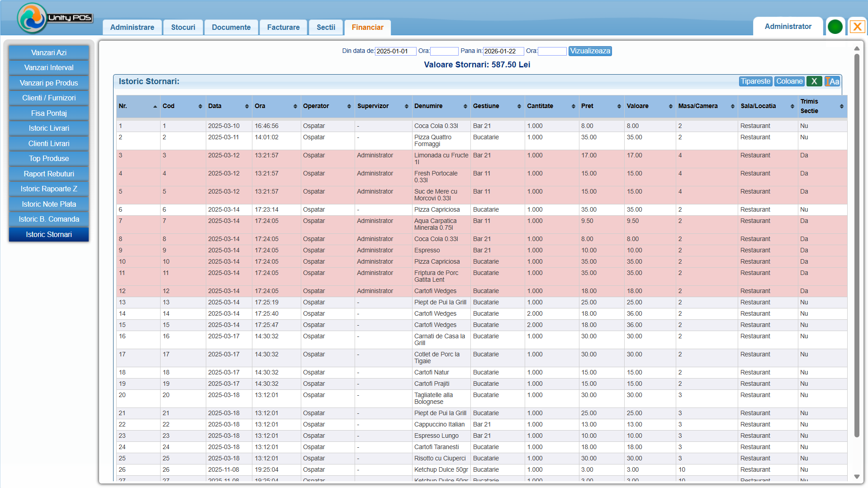The image size is (868, 488).
Task: Sort by the Operator column header
Action: (316, 106)
